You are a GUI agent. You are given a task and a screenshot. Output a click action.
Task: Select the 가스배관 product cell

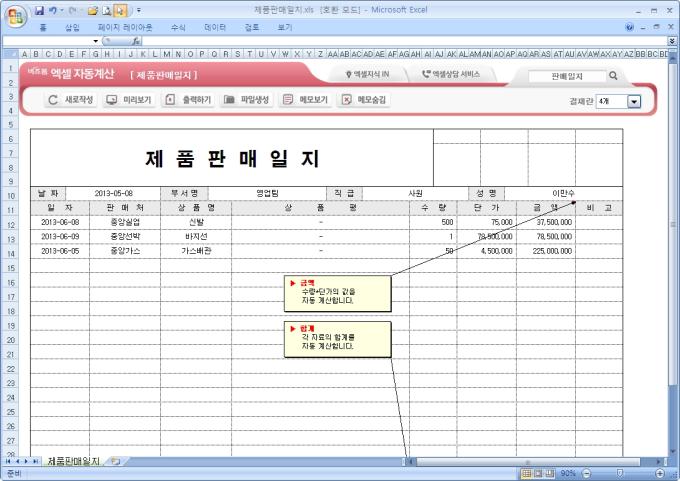coord(196,251)
